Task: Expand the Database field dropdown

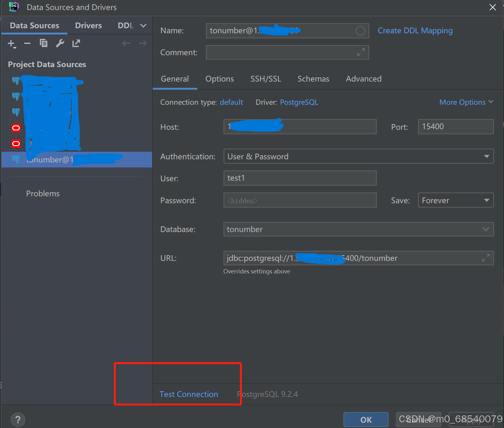Action: pos(485,229)
